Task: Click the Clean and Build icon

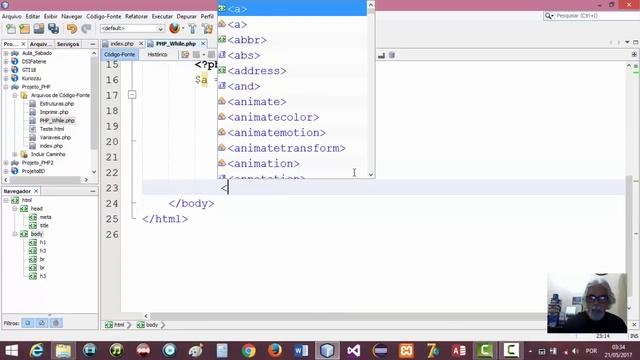Action: [x=207, y=29]
